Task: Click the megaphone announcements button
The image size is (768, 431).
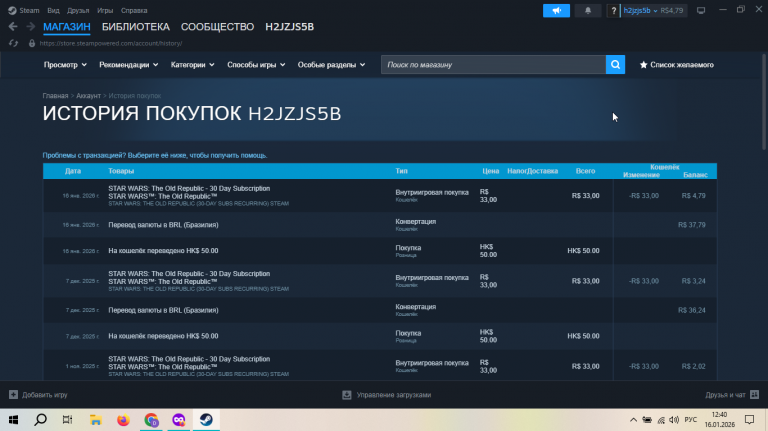Action: pyautogui.click(x=556, y=10)
